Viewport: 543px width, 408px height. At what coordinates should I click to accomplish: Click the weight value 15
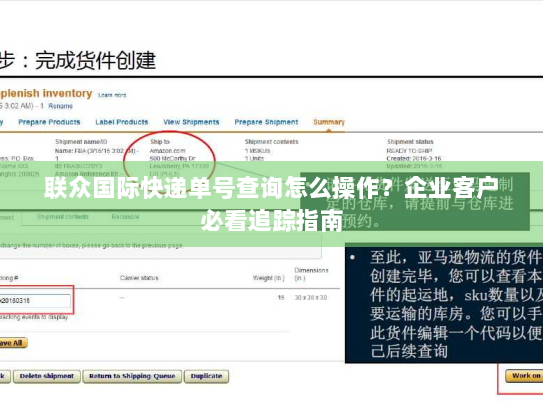coord(281,298)
